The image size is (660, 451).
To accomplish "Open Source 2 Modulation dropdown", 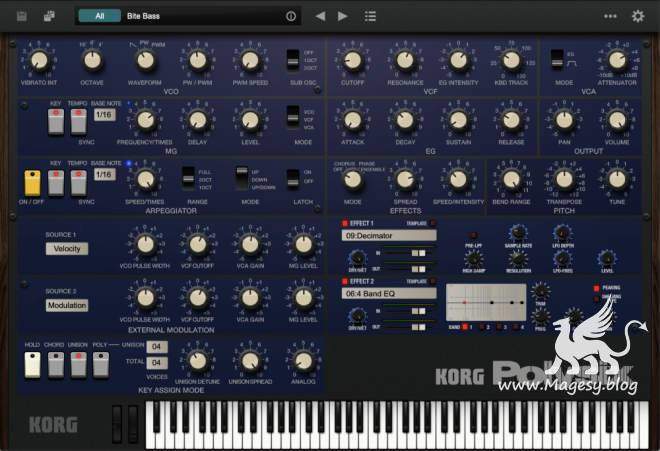I will [x=67, y=305].
